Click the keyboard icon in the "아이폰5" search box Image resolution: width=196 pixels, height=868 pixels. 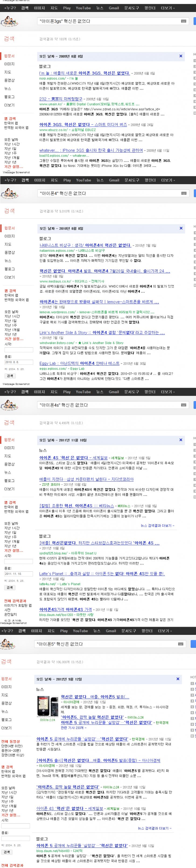coord(181,644)
